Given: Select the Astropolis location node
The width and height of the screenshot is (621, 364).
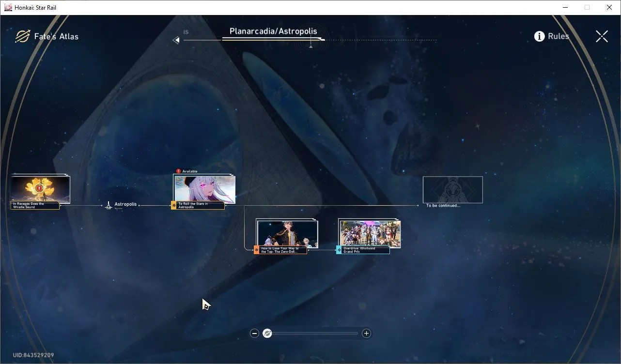Looking at the screenshot, I should (121, 205).
